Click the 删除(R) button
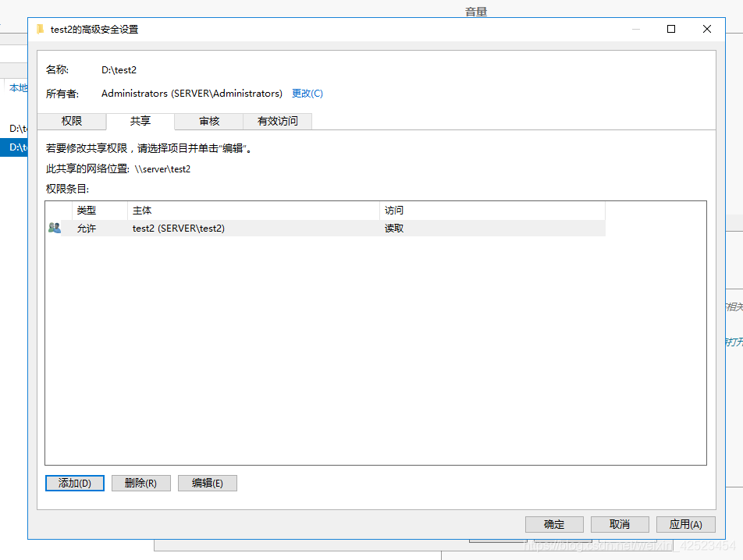 coord(140,483)
